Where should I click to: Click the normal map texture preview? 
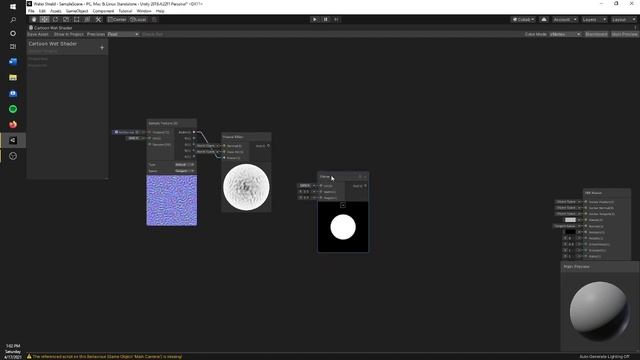click(171, 200)
